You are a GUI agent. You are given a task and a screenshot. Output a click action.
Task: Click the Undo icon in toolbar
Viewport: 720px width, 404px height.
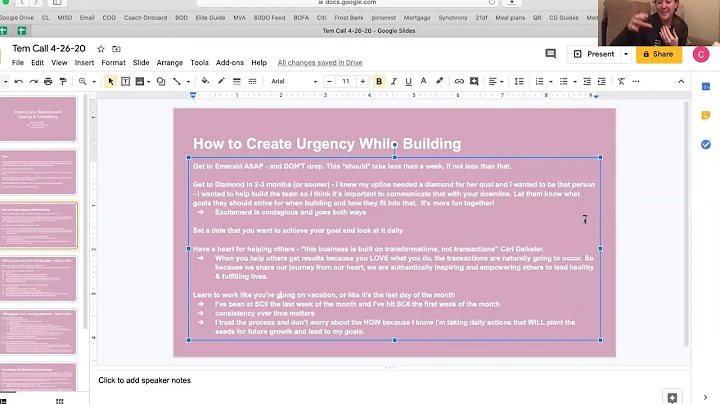[19, 81]
